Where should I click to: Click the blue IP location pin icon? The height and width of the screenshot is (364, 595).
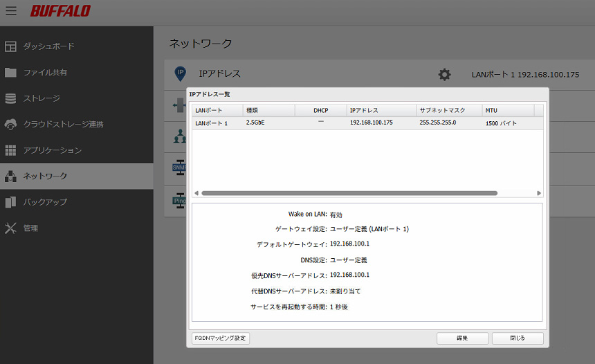pyautogui.click(x=180, y=73)
